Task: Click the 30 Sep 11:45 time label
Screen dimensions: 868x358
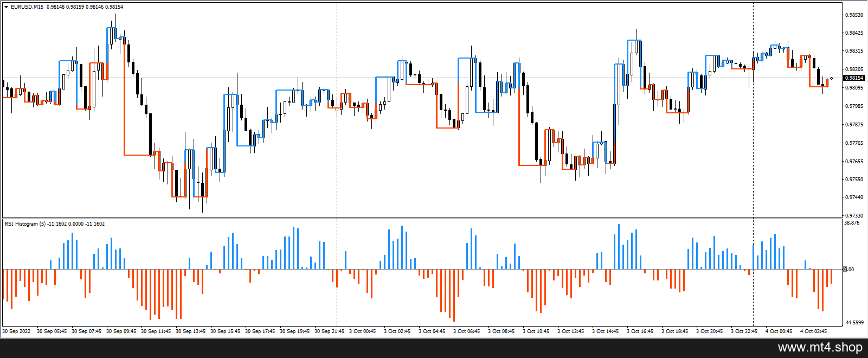Action: coord(156,331)
